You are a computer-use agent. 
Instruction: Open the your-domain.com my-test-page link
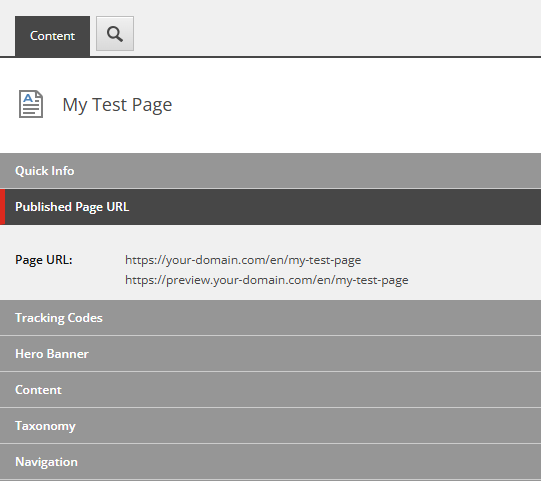point(243,260)
